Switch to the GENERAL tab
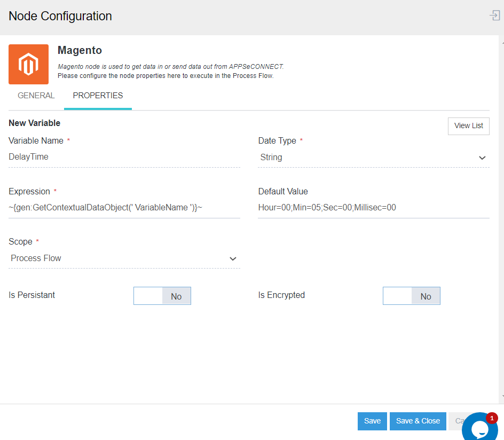This screenshot has height=440, width=504. pyautogui.click(x=36, y=96)
